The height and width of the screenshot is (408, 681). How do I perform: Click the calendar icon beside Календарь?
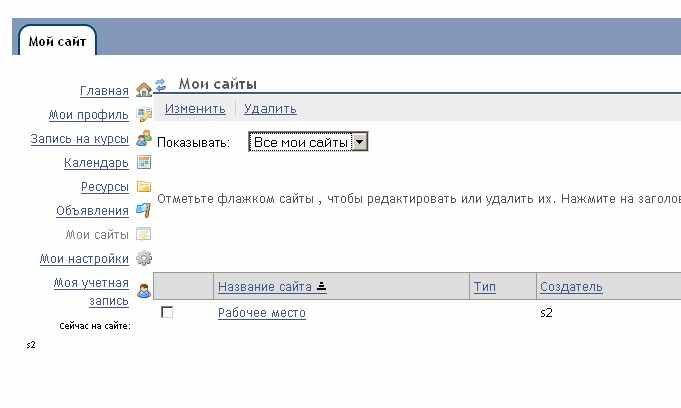point(143,163)
